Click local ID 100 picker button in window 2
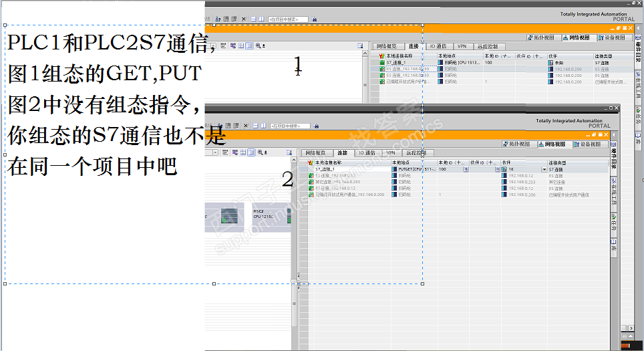The width and height of the screenshot is (644, 351). [466, 169]
